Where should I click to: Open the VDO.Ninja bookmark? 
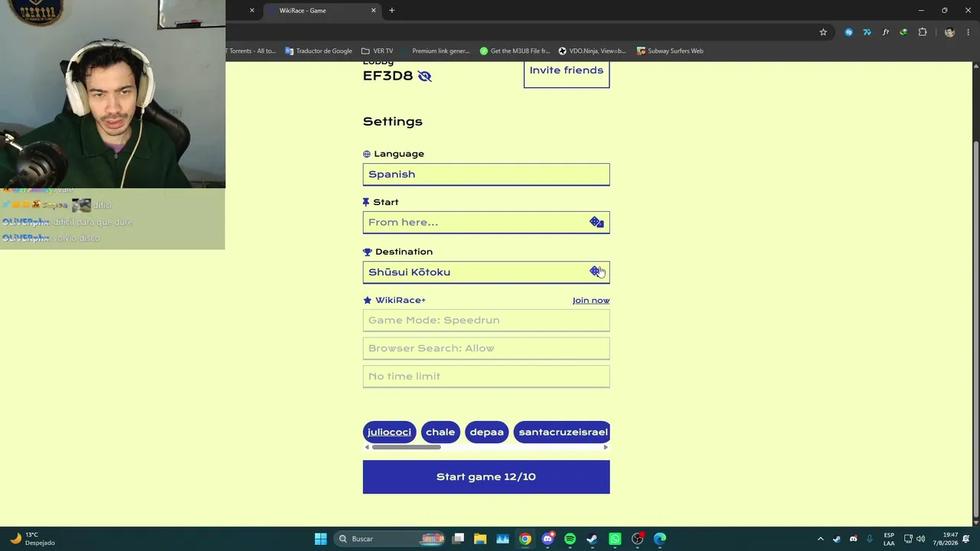tap(593, 51)
